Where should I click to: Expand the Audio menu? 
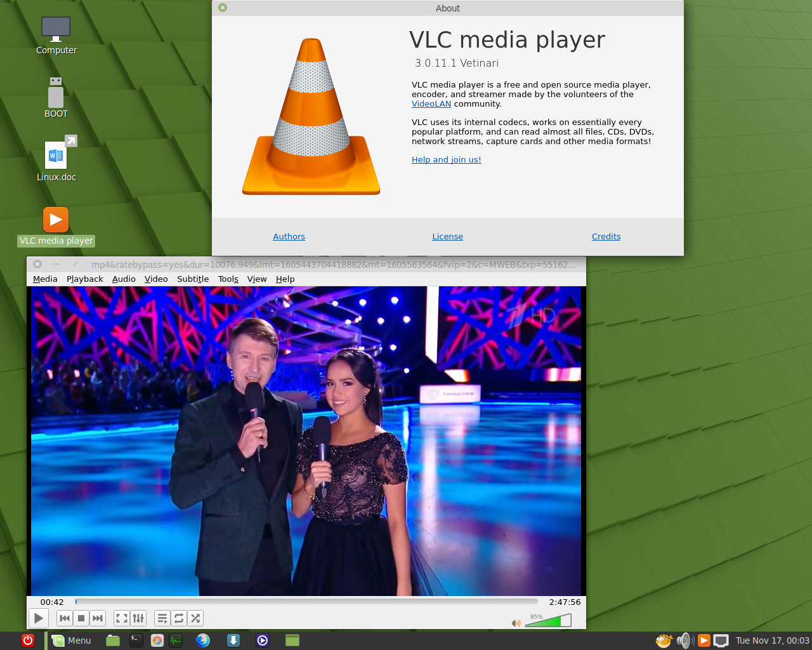point(124,279)
